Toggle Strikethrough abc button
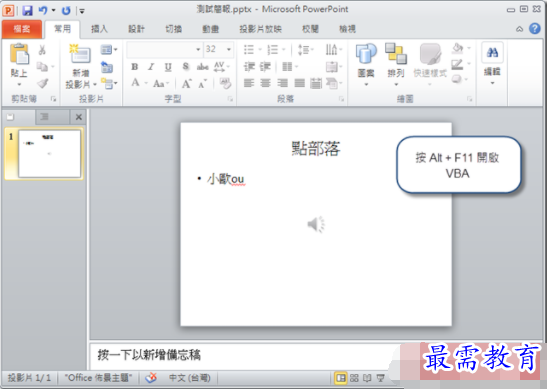This screenshot has height=389, width=547. 203,67
